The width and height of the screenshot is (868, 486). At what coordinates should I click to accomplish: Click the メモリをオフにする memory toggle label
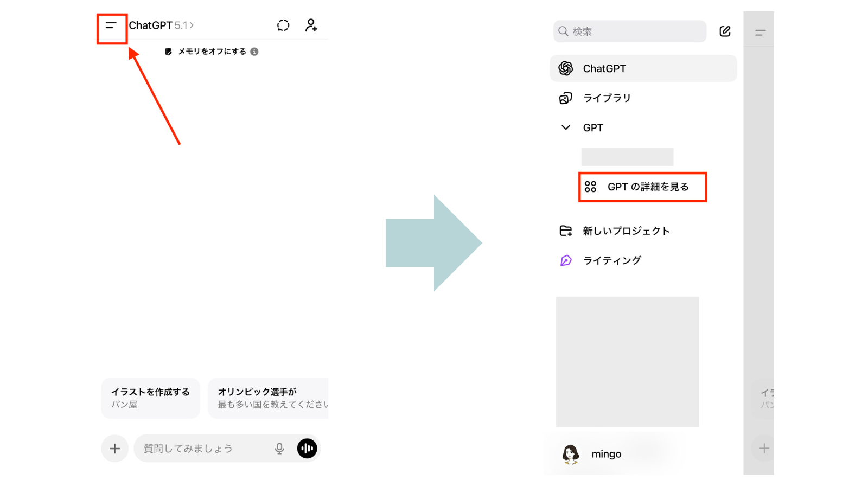[x=212, y=52]
